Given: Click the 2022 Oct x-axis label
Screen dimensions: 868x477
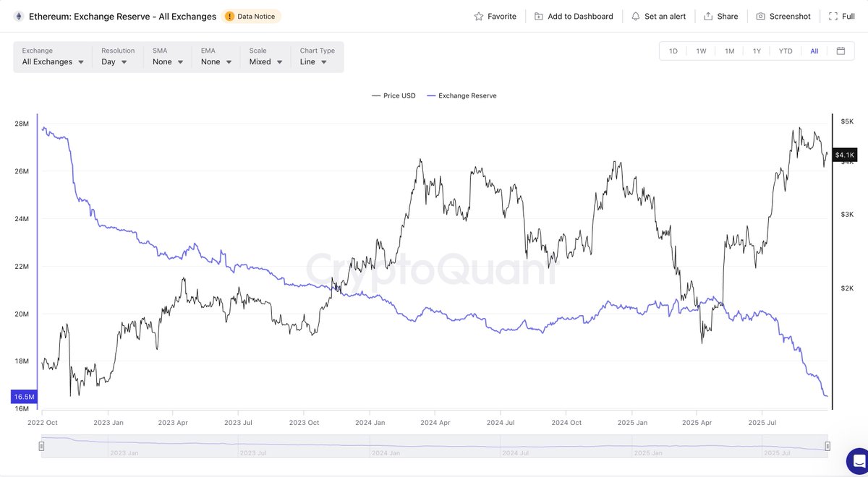Looking at the screenshot, I should (43, 422).
